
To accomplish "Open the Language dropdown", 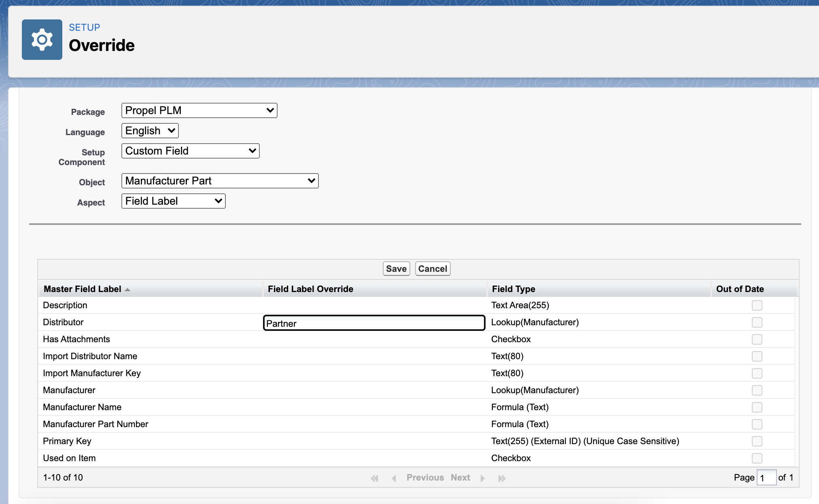I will 150,131.
